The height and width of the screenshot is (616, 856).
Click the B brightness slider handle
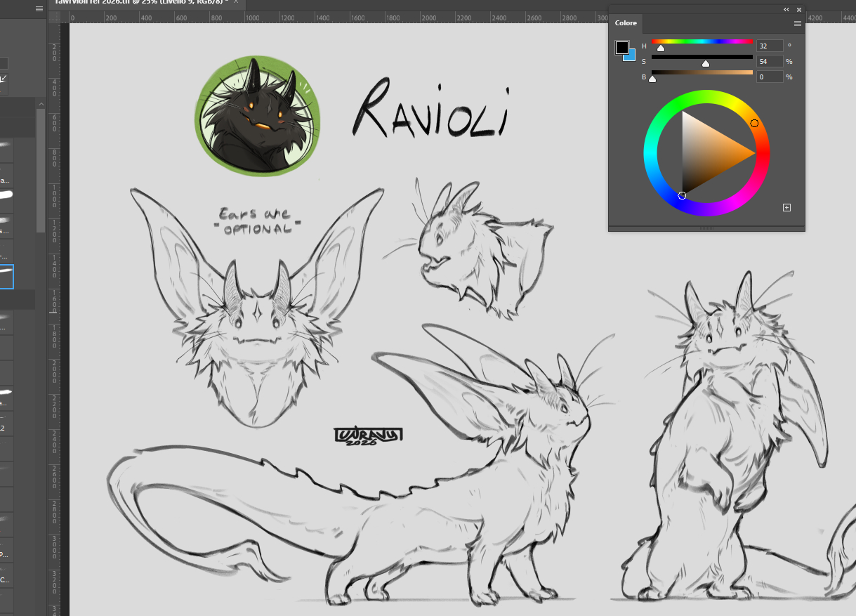point(652,79)
